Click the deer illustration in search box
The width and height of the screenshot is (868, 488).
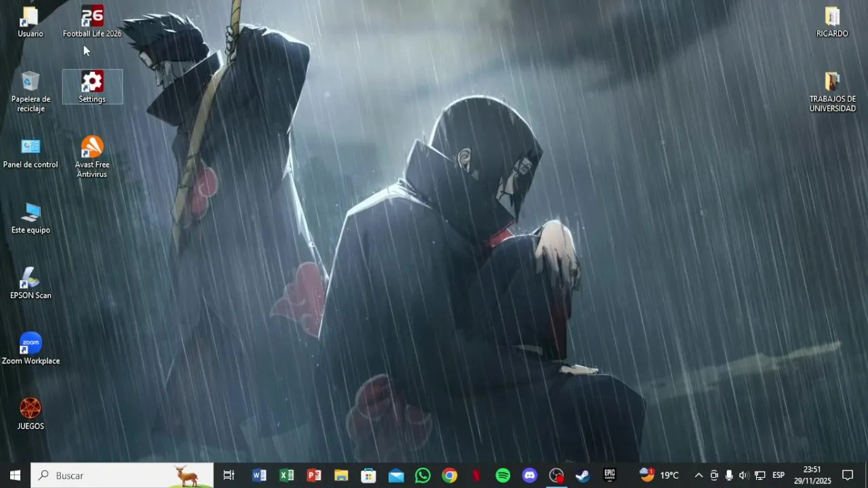[188, 476]
